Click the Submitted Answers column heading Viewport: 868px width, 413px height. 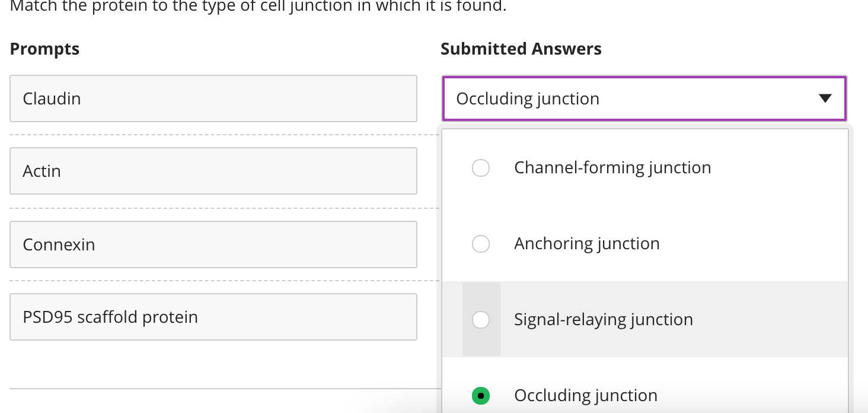pyautogui.click(x=521, y=49)
